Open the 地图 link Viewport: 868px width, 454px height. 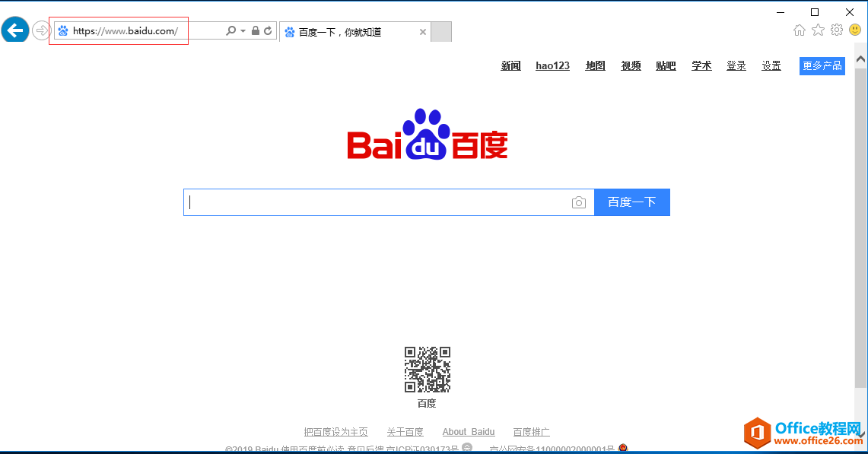(595, 66)
